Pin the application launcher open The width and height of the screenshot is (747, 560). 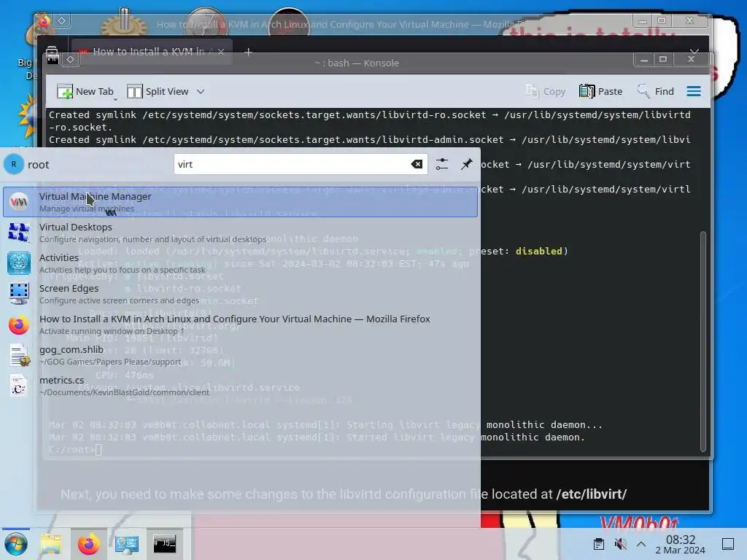(466, 164)
